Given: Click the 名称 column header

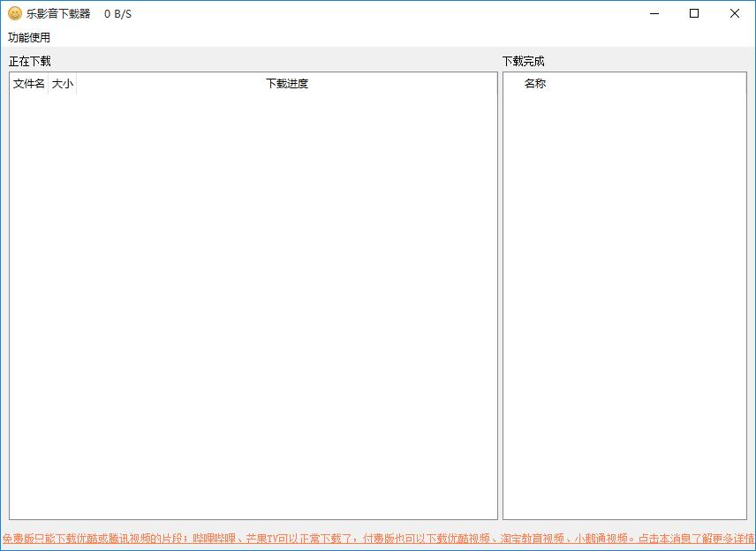Looking at the screenshot, I should (535, 84).
